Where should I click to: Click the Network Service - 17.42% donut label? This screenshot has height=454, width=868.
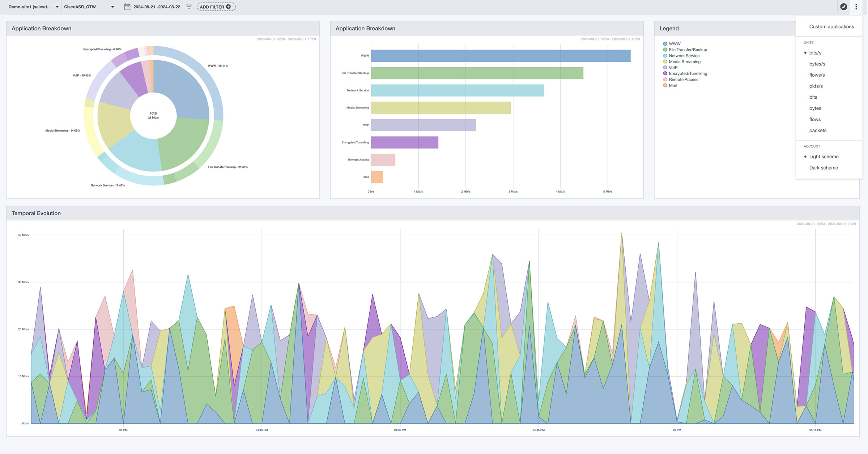point(107,185)
